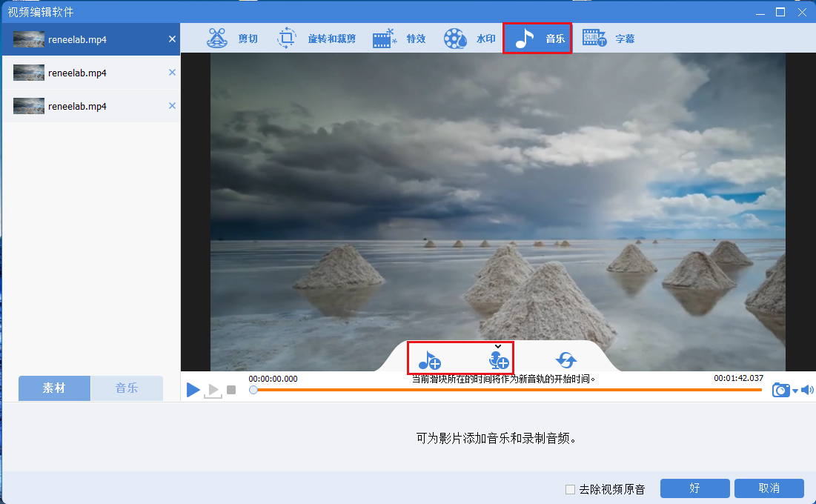Open the 水印 watermark tool

(x=469, y=39)
